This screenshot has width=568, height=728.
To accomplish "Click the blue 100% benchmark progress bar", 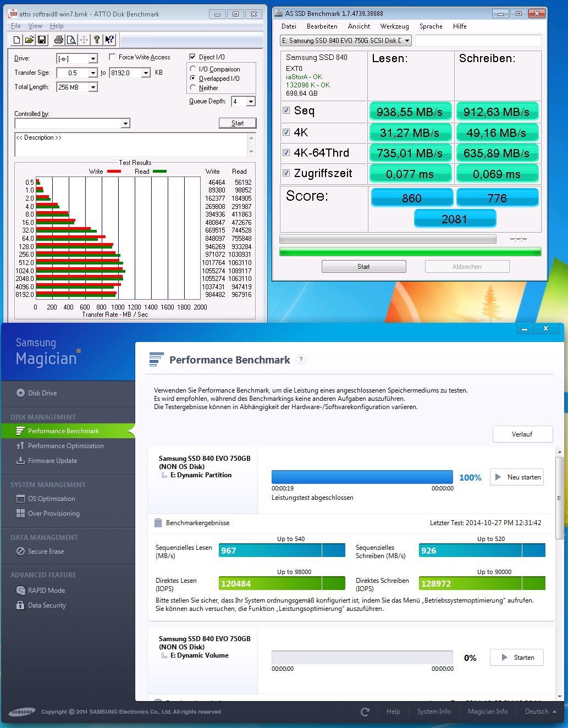I will click(362, 477).
